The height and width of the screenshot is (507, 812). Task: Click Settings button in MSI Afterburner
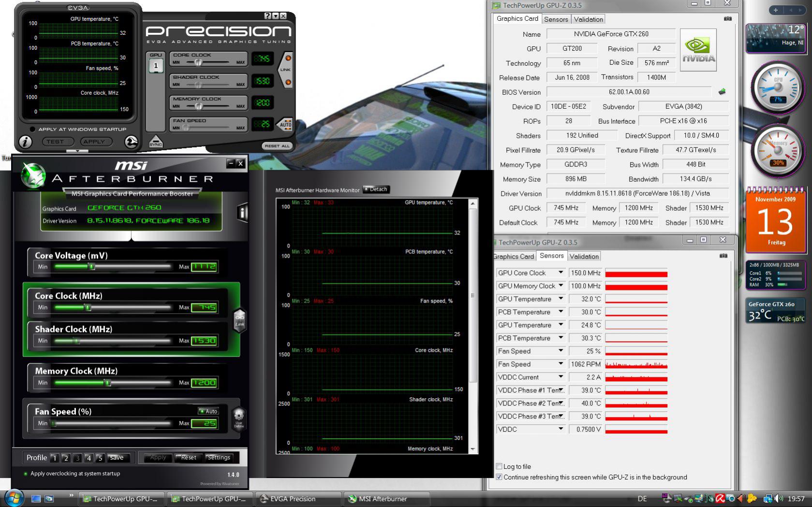tap(219, 458)
